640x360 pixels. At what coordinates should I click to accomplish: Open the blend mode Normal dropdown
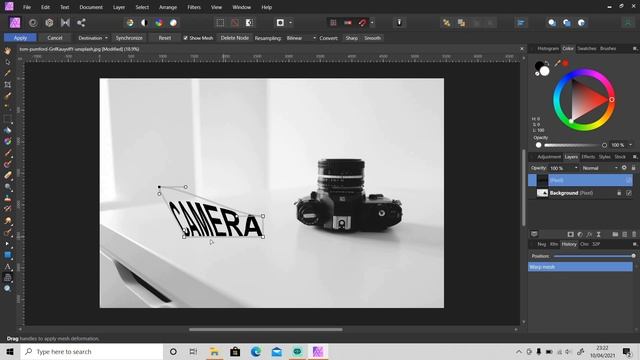pos(600,168)
